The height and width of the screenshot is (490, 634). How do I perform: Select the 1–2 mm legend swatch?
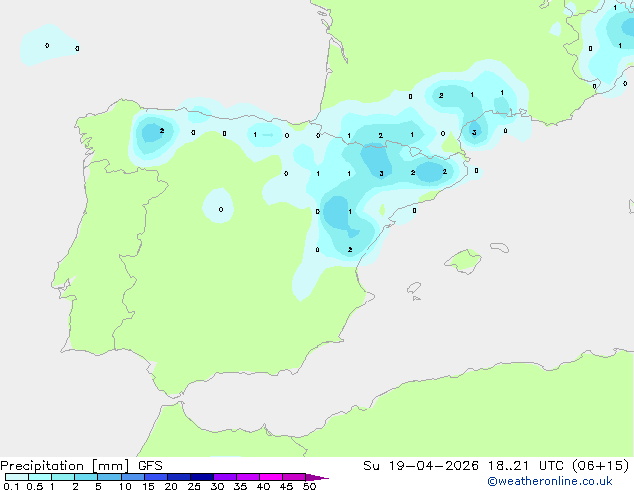tap(63, 477)
